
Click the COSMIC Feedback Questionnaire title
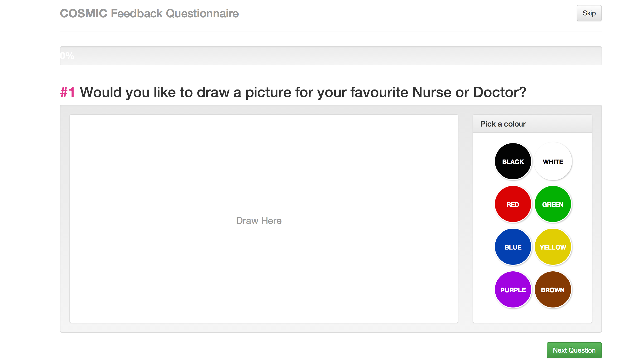[149, 13]
